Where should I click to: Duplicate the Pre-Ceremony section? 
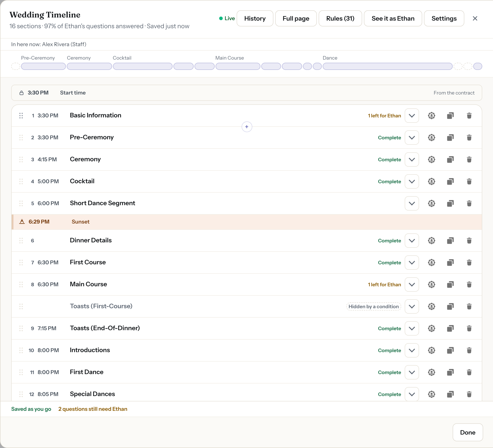450,138
